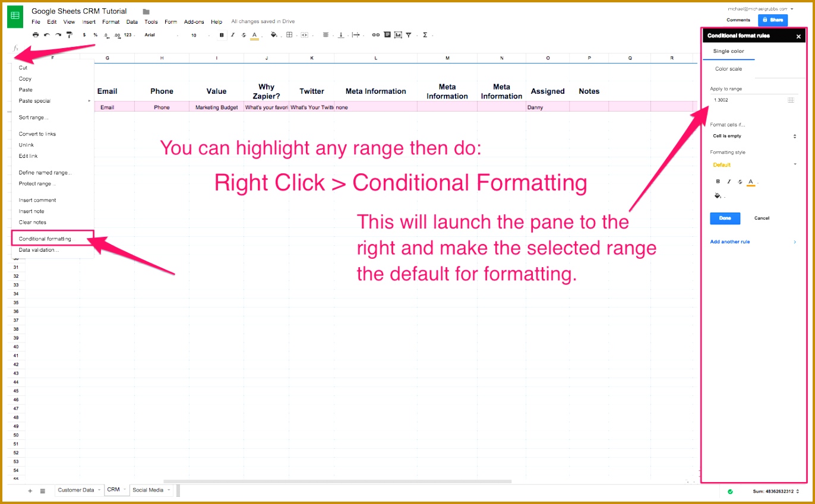Click the Merge cells icon
The width and height of the screenshot is (815, 504).
pyautogui.click(x=305, y=35)
